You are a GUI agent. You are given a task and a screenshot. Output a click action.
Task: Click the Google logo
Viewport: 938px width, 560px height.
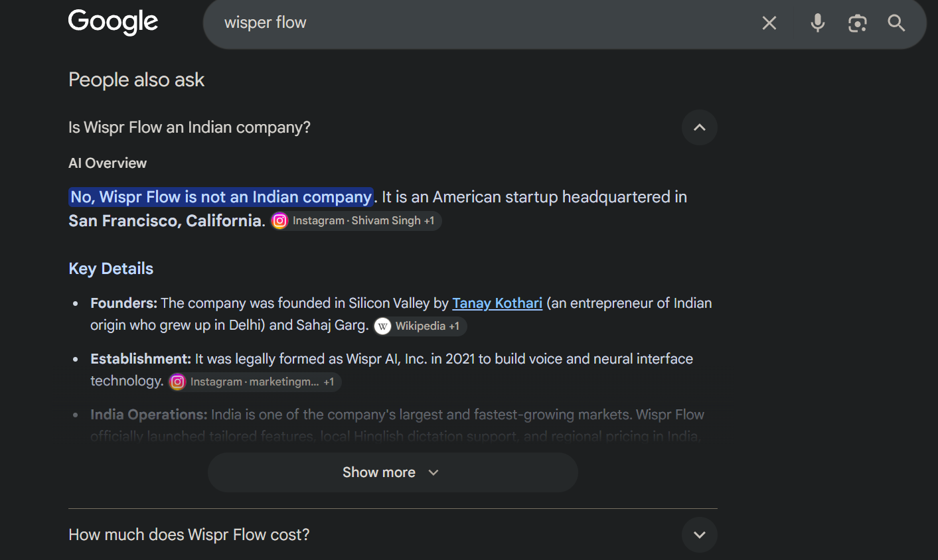pyautogui.click(x=113, y=21)
